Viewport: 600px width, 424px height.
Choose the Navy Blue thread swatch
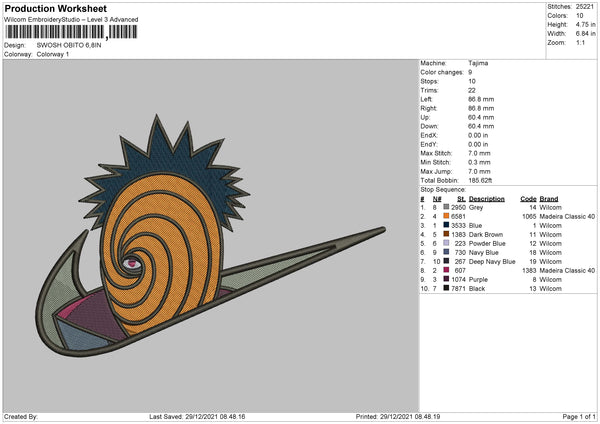446,252
